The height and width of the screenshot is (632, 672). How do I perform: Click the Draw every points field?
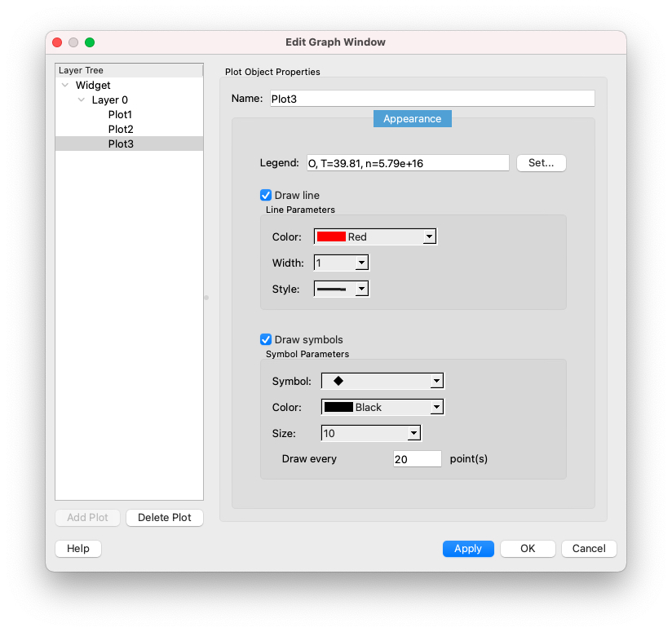[x=417, y=459]
